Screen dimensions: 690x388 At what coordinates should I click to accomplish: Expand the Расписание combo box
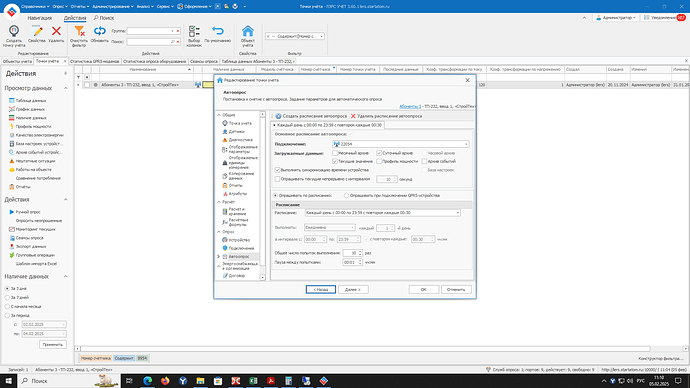pyautogui.click(x=458, y=213)
